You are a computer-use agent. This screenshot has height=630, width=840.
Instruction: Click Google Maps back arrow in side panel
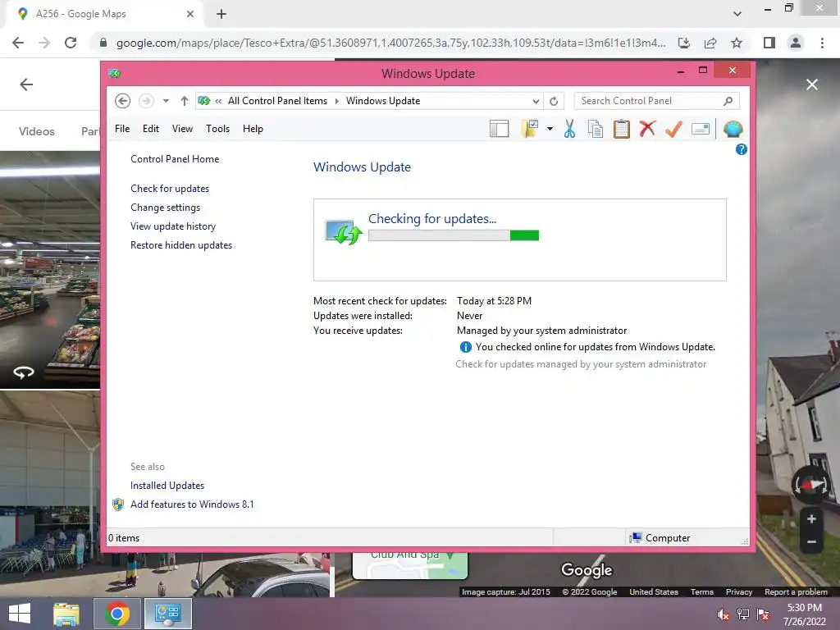pyautogui.click(x=26, y=84)
